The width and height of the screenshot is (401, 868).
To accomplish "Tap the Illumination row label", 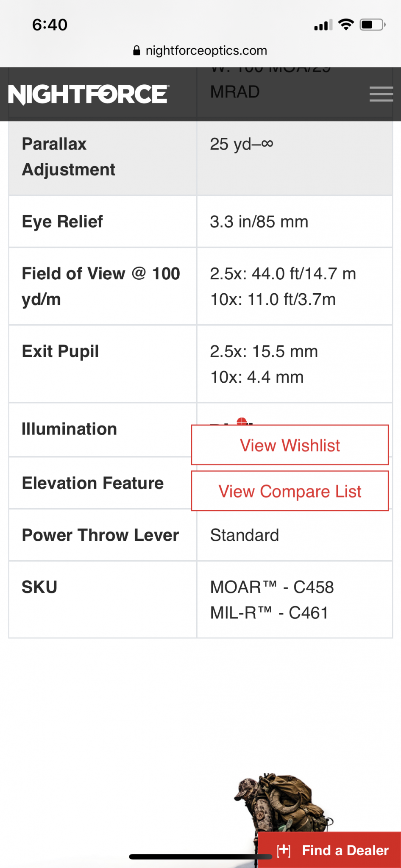I will (70, 429).
